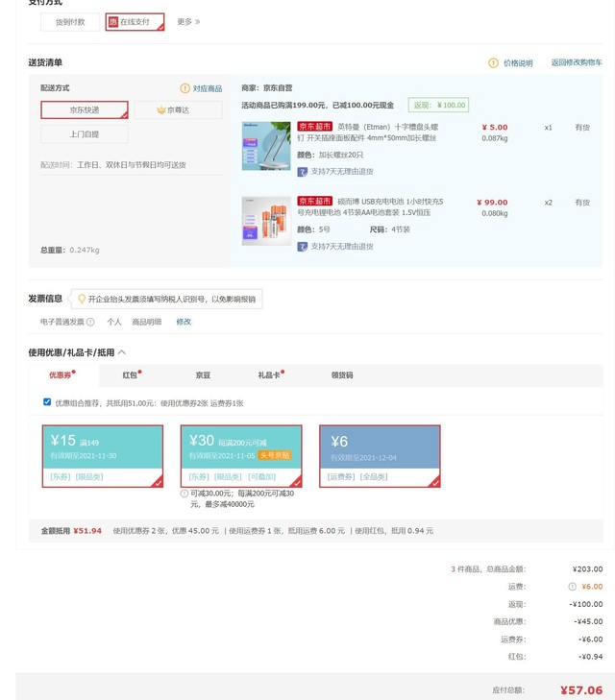615x700 pixels.
Task: Click 总重量 0.247kg text
Action: pyautogui.click(x=70, y=250)
